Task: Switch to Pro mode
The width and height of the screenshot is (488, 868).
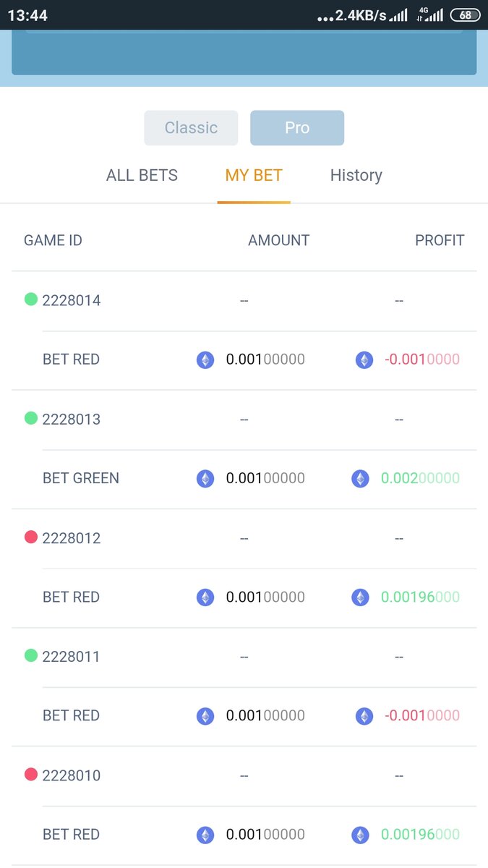Action: 296,128
